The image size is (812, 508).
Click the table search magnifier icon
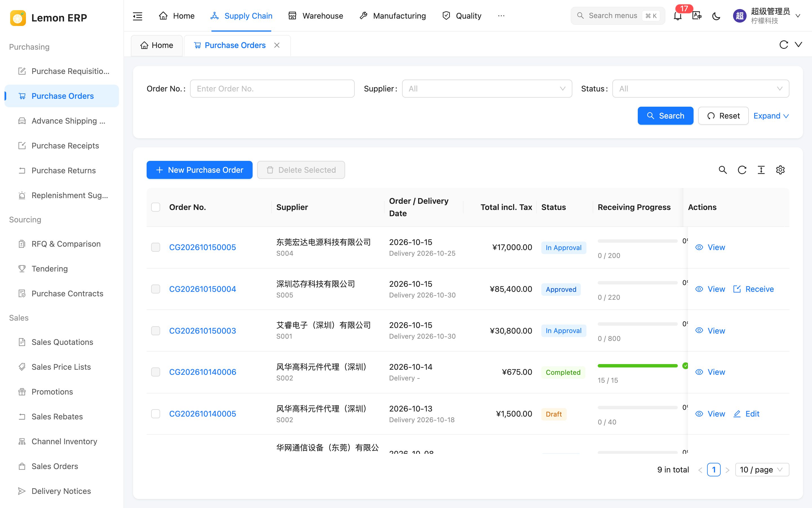(x=723, y=170)
